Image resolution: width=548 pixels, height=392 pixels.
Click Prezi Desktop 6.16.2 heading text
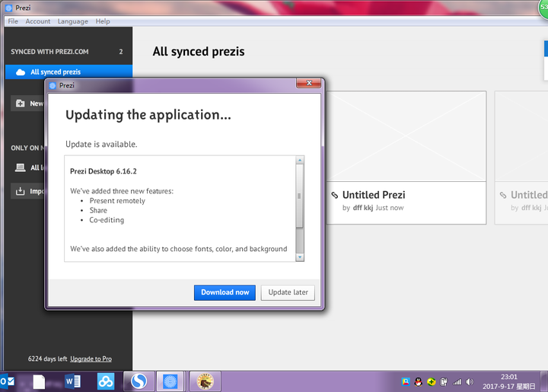[x=104, y=171]
